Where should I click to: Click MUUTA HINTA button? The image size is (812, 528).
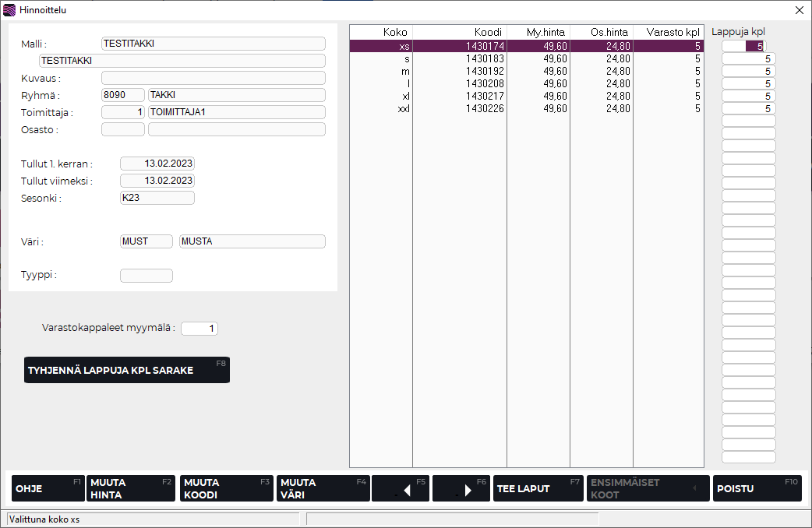point(130,488)
